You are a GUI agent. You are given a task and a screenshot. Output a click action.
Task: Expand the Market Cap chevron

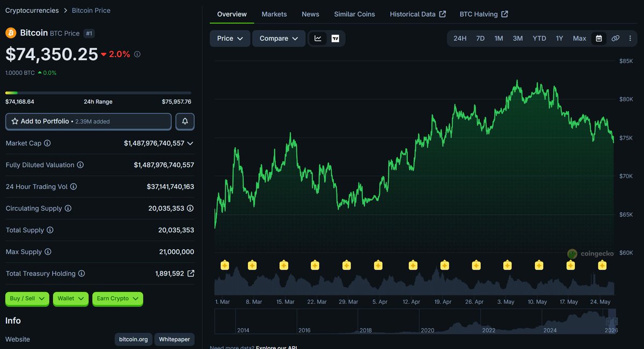(190, 143)
